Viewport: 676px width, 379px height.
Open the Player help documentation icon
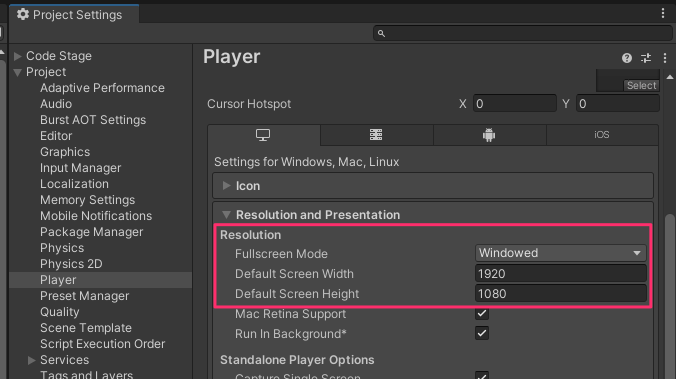(627, 58)
